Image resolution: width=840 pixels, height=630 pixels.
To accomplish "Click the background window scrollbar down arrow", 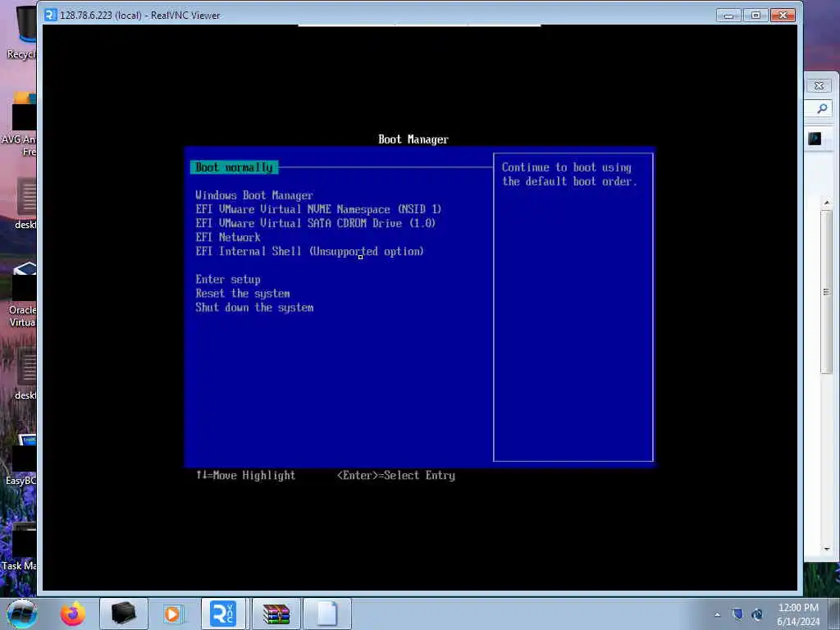I will [827, 549].
